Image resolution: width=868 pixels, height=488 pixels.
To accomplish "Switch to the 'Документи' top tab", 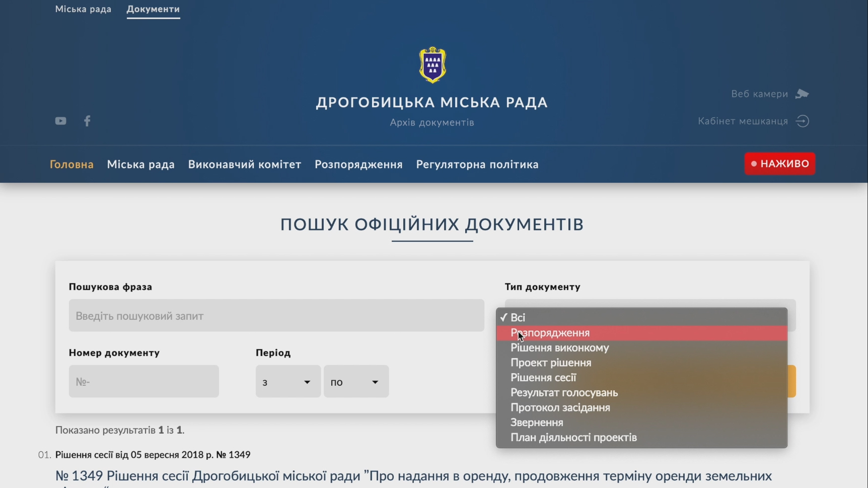I will coord(153,9).
